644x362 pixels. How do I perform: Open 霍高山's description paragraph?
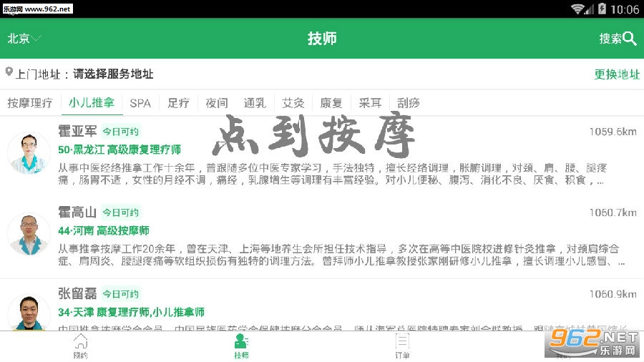coord(341,255)
